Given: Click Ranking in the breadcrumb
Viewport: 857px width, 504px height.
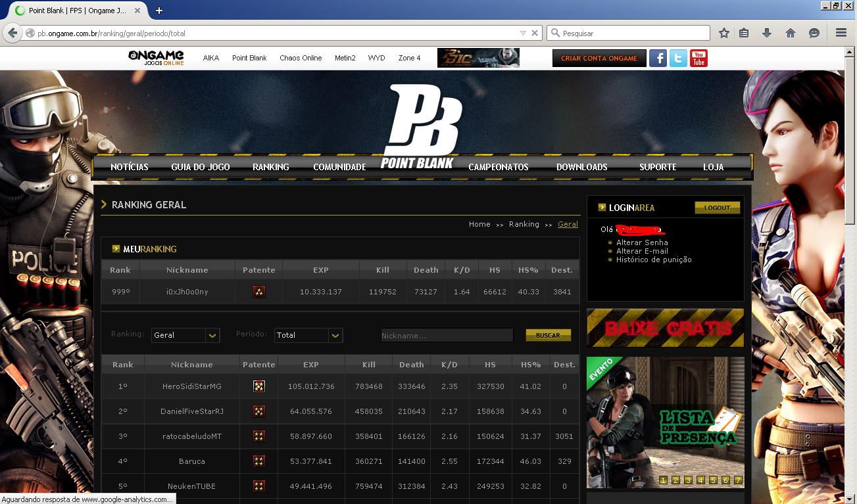Looking at the screenshot, I should pos(524,224).
